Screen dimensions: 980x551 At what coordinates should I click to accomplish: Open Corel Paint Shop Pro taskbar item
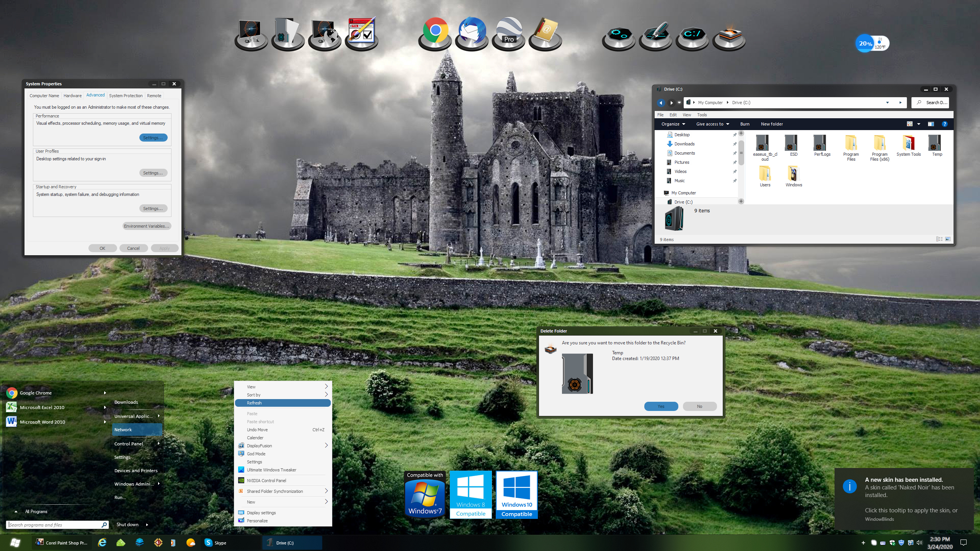62,543
